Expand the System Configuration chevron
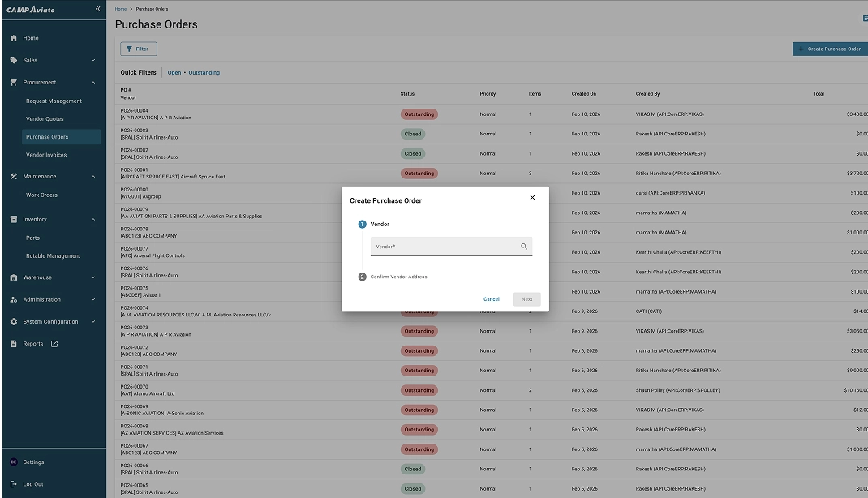This screenshot has width=868, height=498. pos(93,322)
